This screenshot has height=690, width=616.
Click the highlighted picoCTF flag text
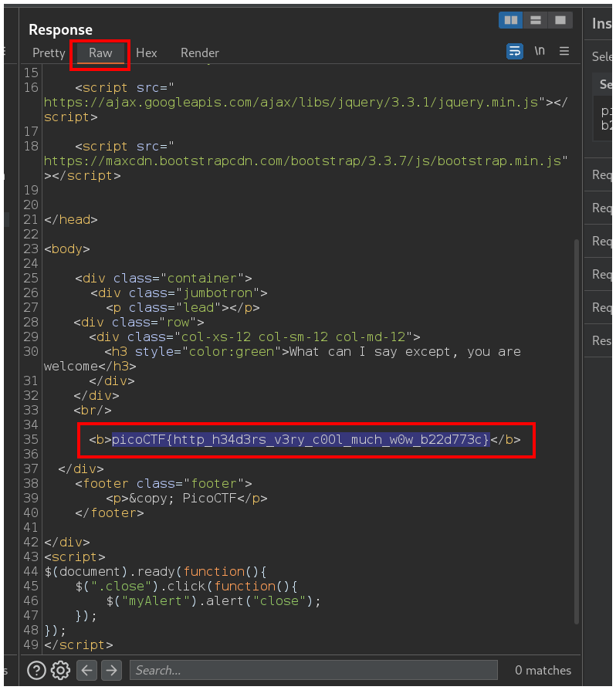tap(300, 440)
